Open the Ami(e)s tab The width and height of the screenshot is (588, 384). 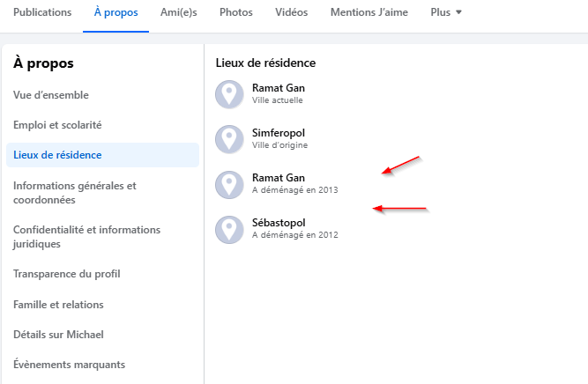tap(178, 12)
